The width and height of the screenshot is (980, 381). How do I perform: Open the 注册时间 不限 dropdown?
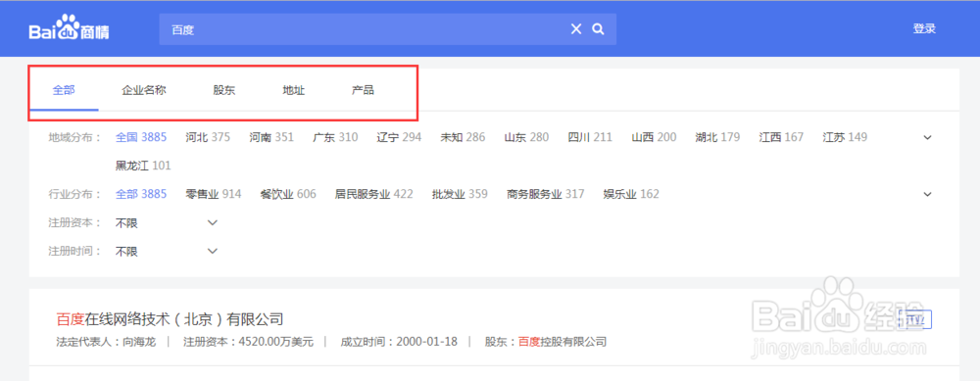point(167,252)
